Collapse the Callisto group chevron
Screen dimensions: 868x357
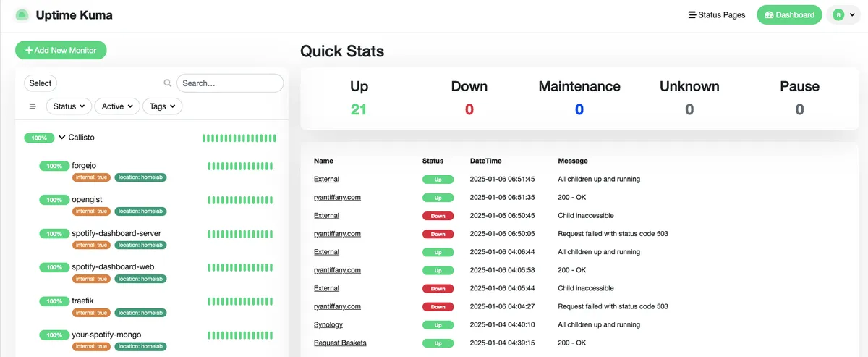pos(62,138)
